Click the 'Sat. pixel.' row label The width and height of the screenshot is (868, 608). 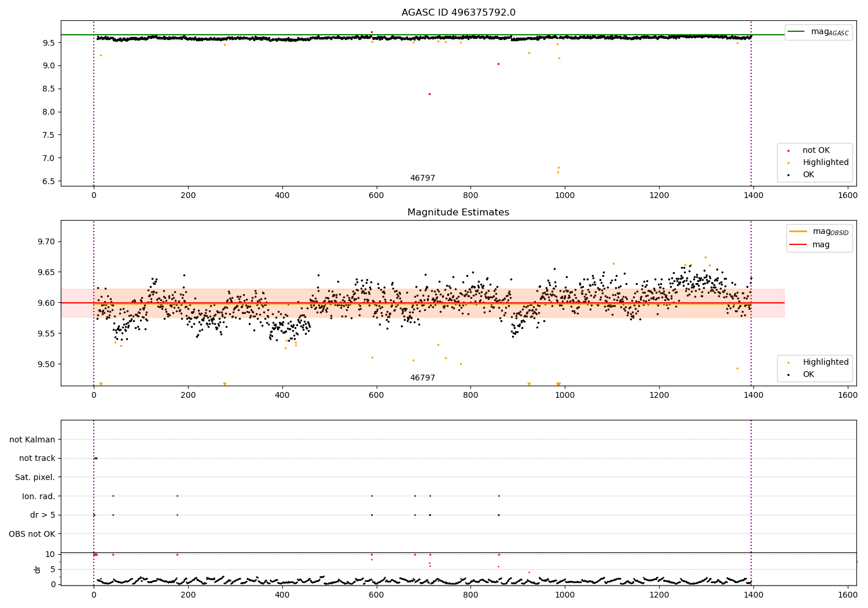click(x=35, y=477)
